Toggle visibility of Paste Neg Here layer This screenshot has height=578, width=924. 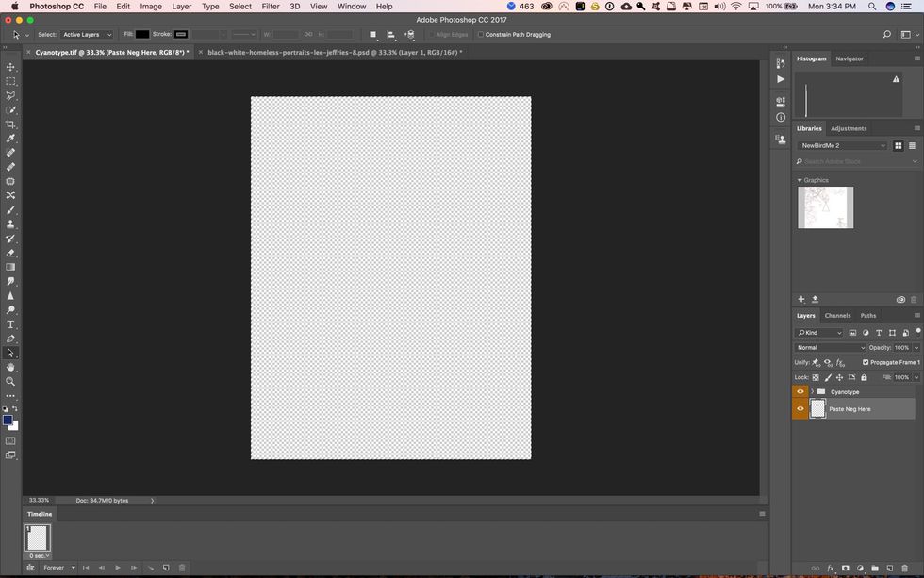[x=800, y=408]
